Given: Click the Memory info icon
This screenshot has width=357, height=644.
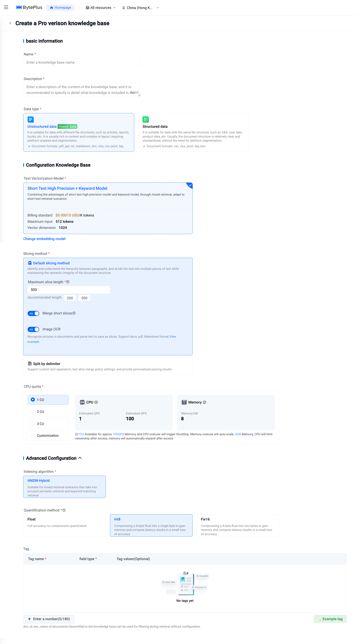Looking at the screenshot, I should 205,402.
